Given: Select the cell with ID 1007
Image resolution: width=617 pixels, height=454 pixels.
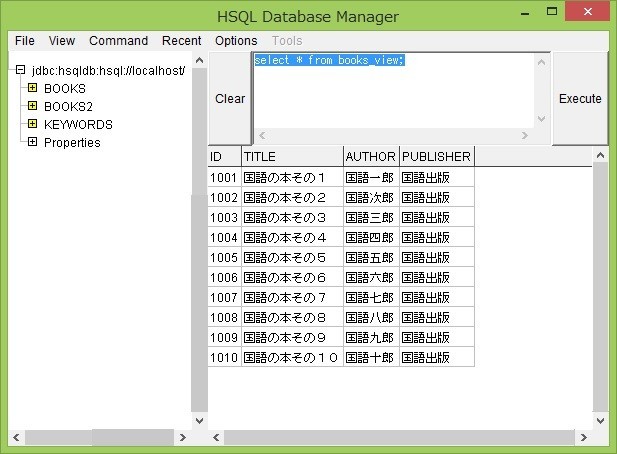Looking at the screenshot, I should click(224, 298).
